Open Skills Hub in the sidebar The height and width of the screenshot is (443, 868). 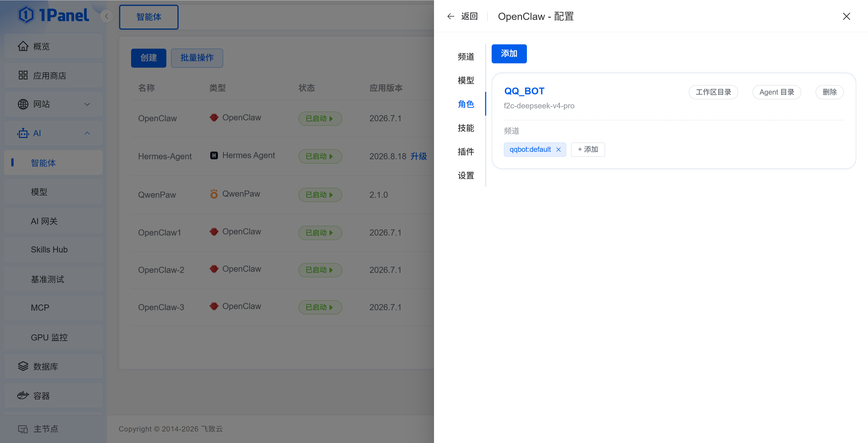tap(53, 250)
